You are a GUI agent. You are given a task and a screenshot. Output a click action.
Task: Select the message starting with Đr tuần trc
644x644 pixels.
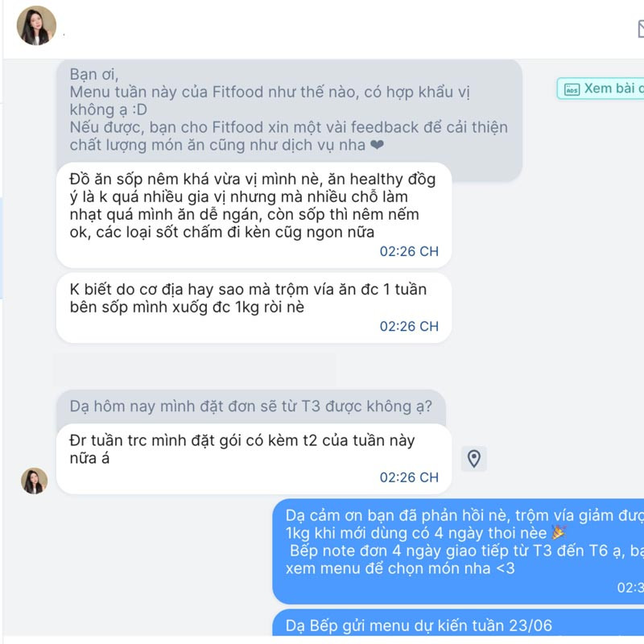[x=254, y=459]
